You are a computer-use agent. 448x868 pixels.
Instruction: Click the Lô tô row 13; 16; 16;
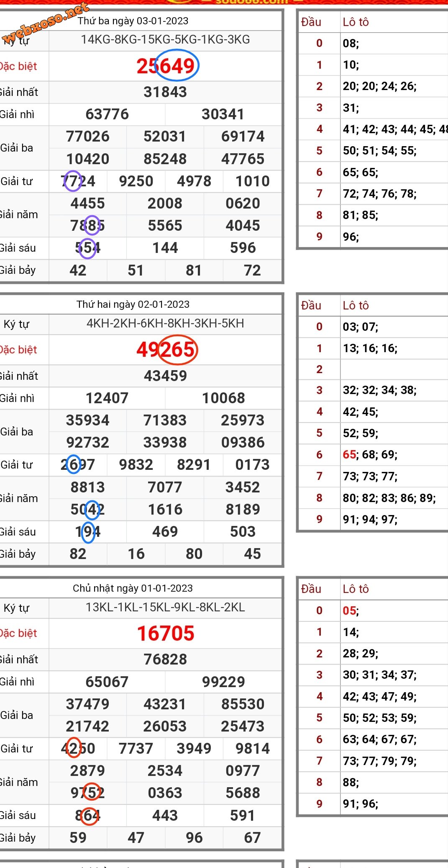[x=370, y=348]
